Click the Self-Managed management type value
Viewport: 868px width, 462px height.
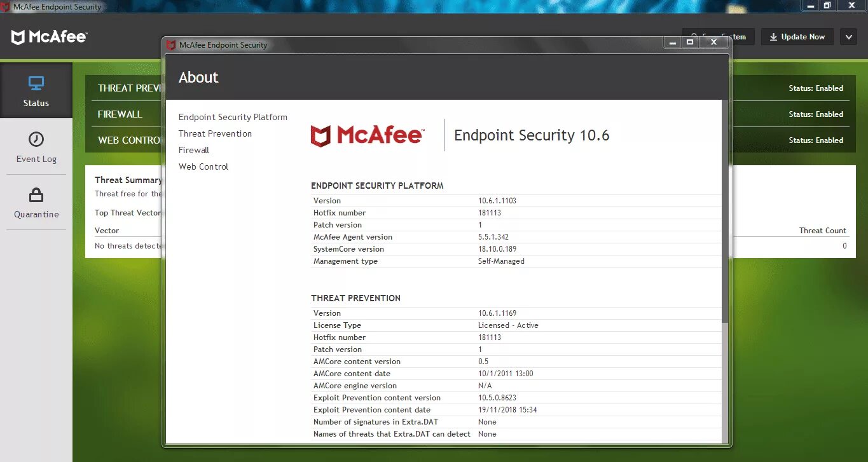pos(501,261)
